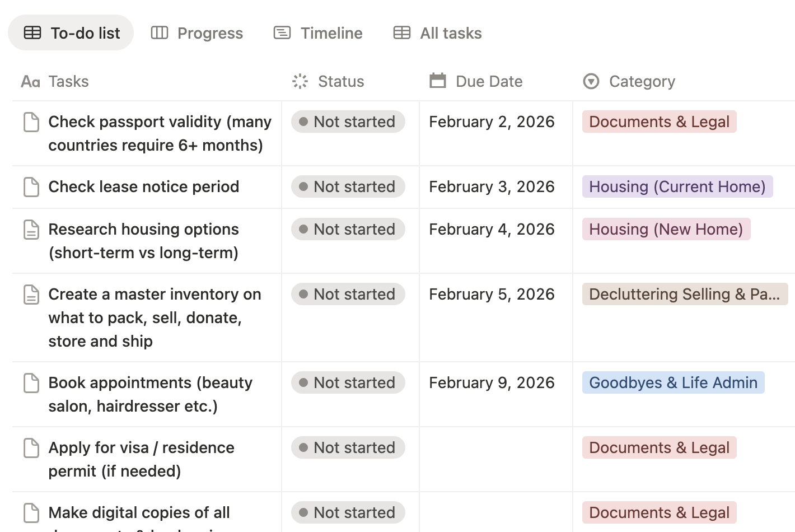Screen dimensions: 795x532
Task: Open the Check lease notice period task
Action: coord(143,187)
